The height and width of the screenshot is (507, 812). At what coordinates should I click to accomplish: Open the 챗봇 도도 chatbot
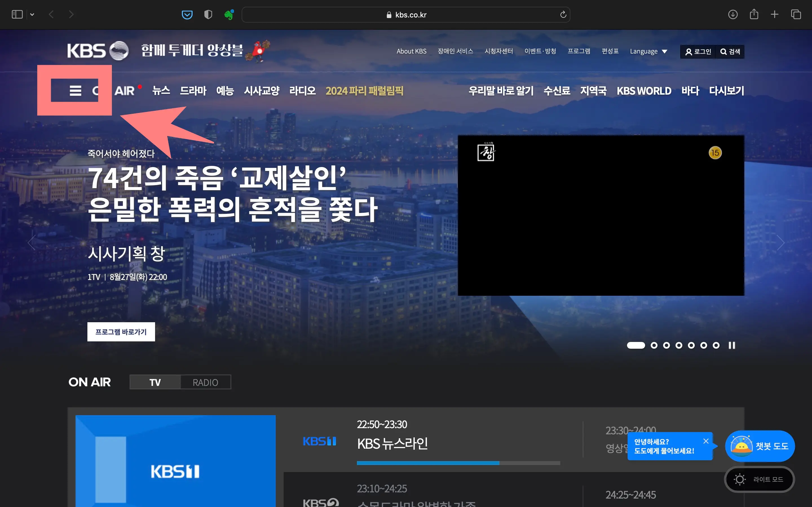coord(760,446)
